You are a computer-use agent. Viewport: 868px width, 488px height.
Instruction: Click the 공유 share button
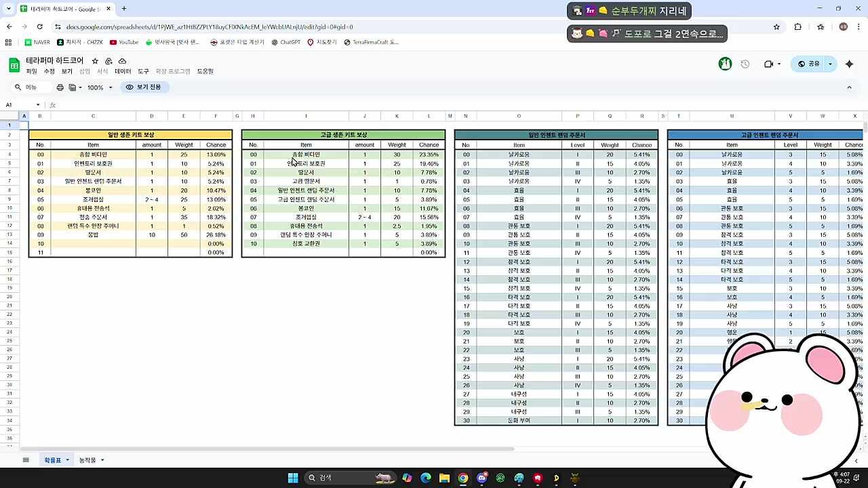[x=809, y=64]
